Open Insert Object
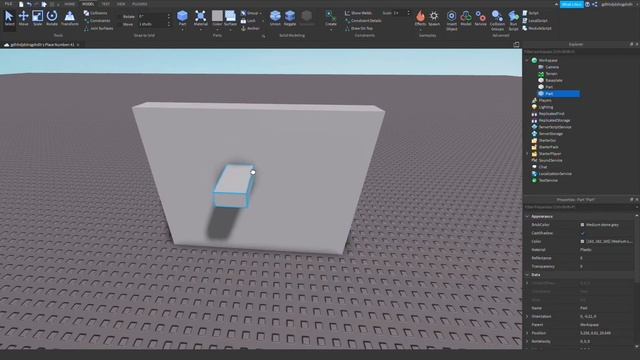 (451, 20)
